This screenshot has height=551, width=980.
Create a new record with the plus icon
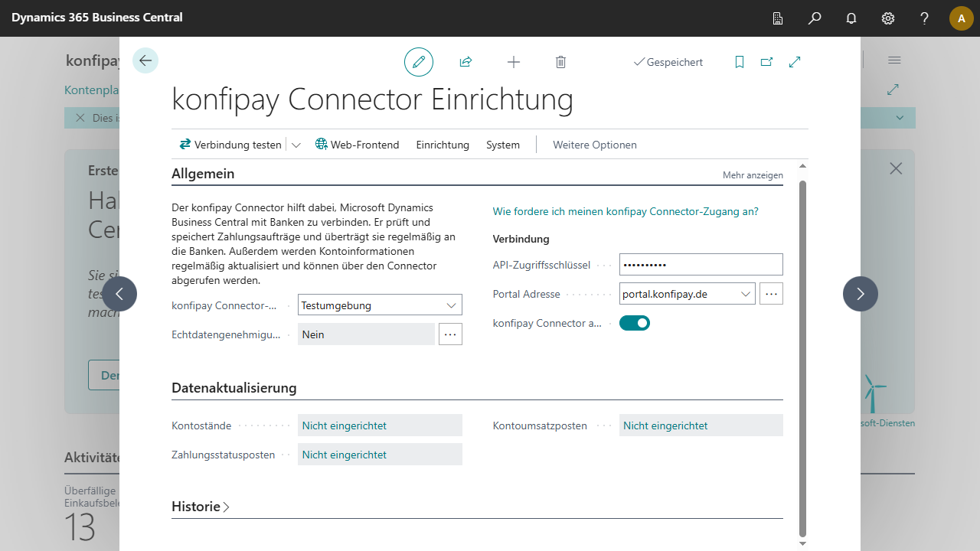(x=514, y=62)
